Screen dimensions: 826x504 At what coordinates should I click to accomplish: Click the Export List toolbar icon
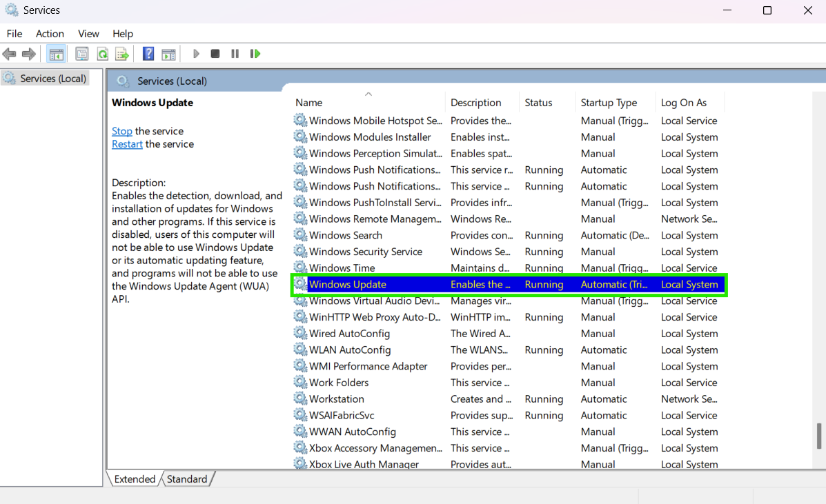coord(122,54)
